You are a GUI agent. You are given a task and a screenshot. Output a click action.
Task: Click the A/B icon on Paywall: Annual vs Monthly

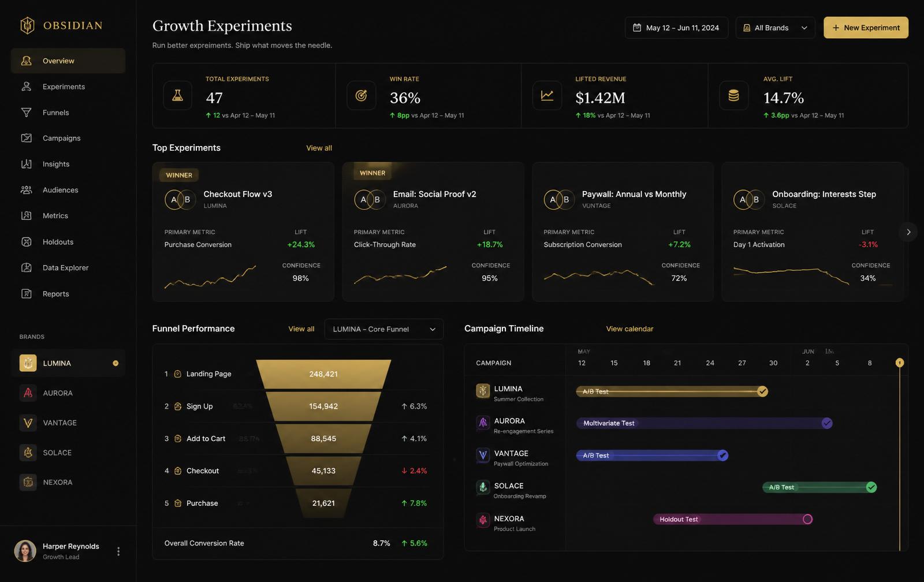click(x=560, y=200)
